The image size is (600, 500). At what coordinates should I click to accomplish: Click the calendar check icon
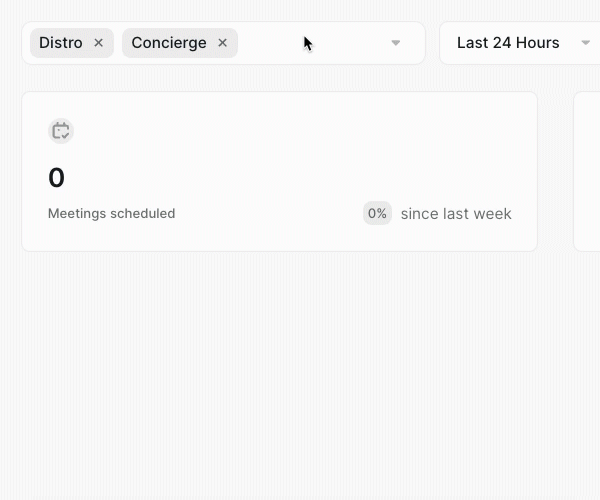tap(61, 131)
